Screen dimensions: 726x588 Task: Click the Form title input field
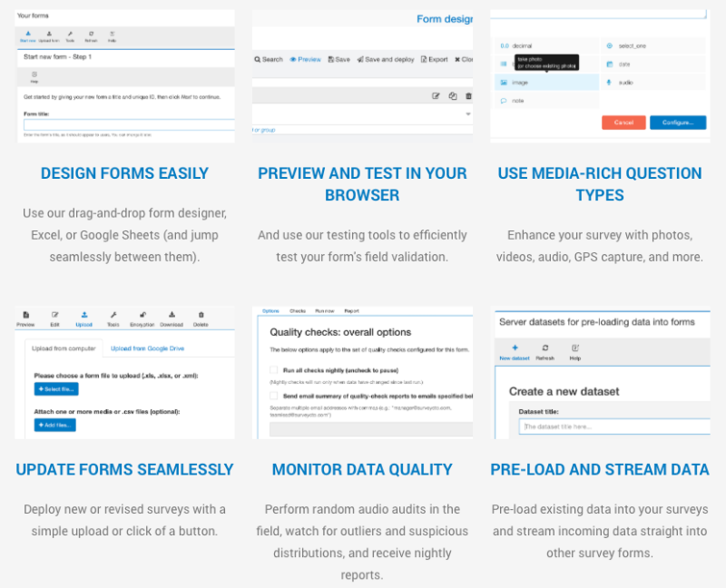(x=129, y=124)
